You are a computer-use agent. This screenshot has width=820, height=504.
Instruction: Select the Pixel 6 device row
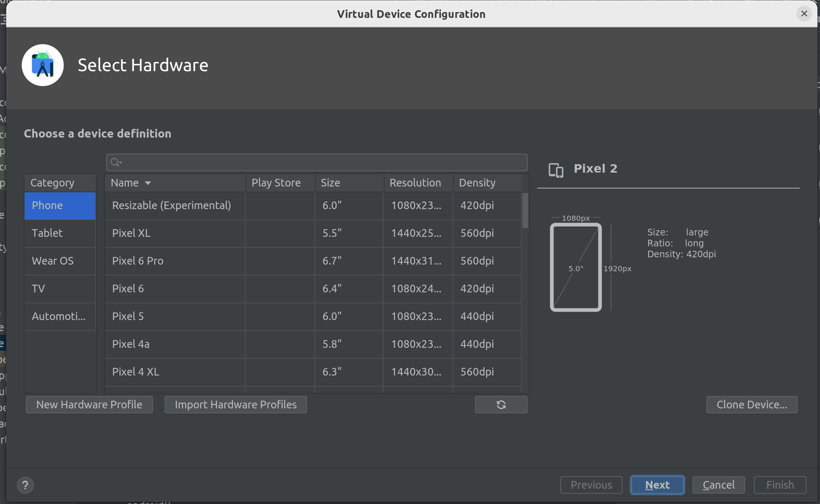[313, 289]
